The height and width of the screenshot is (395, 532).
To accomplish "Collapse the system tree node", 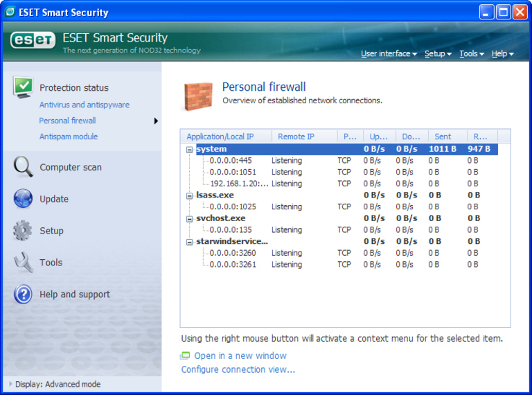I will 189,150.
